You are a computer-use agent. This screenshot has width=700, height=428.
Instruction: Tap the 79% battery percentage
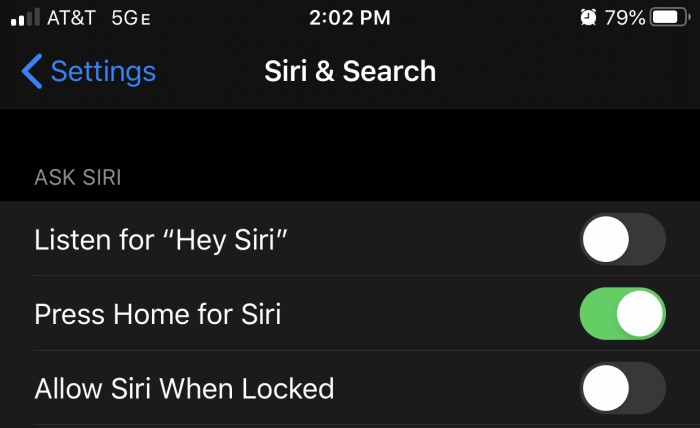[x=625, y=18]
